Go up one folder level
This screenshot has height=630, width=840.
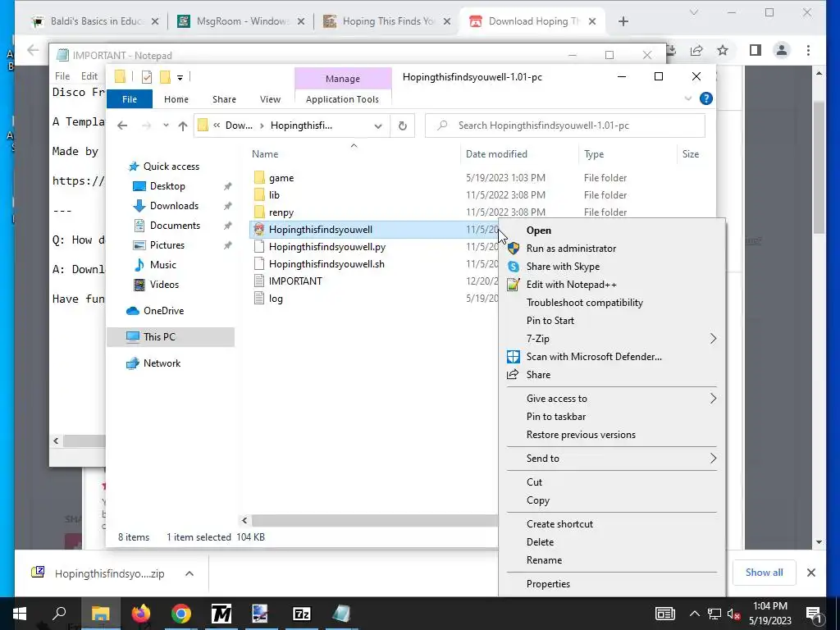point(183,126)
